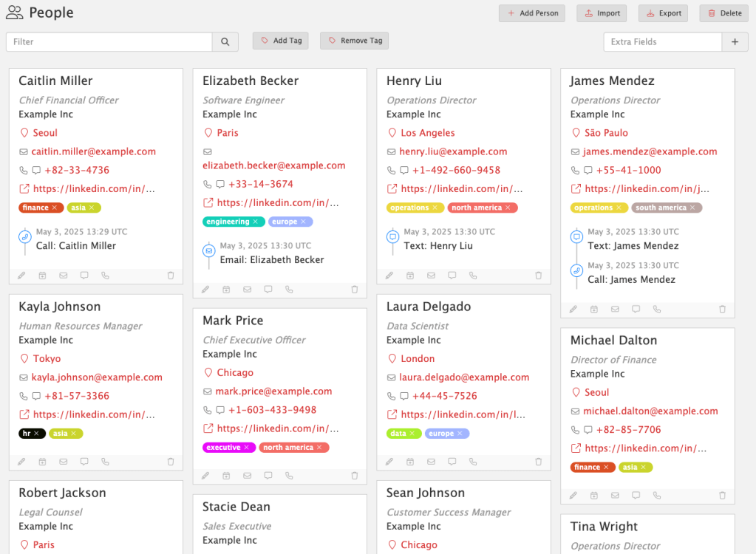Click the edit pencil icon on Caitlin Miller's card
This screenshot has height=554, width=756.
[21, 276]
